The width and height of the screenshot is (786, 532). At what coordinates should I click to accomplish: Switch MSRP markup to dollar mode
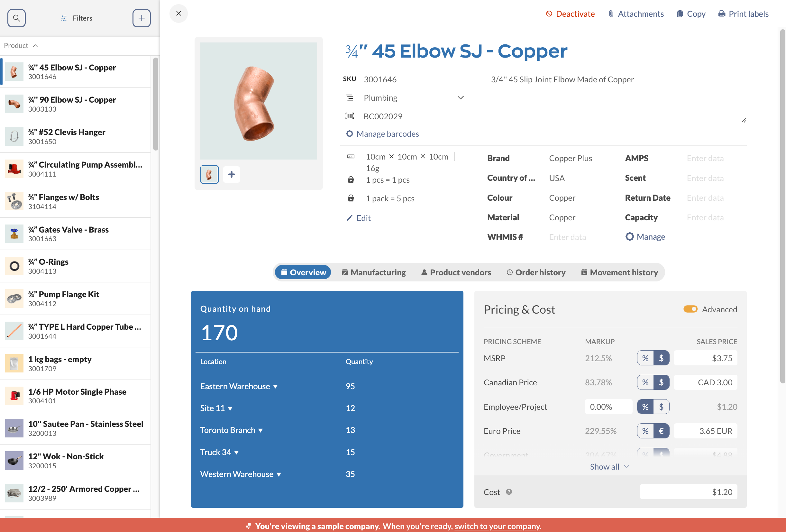click(661, 358)
